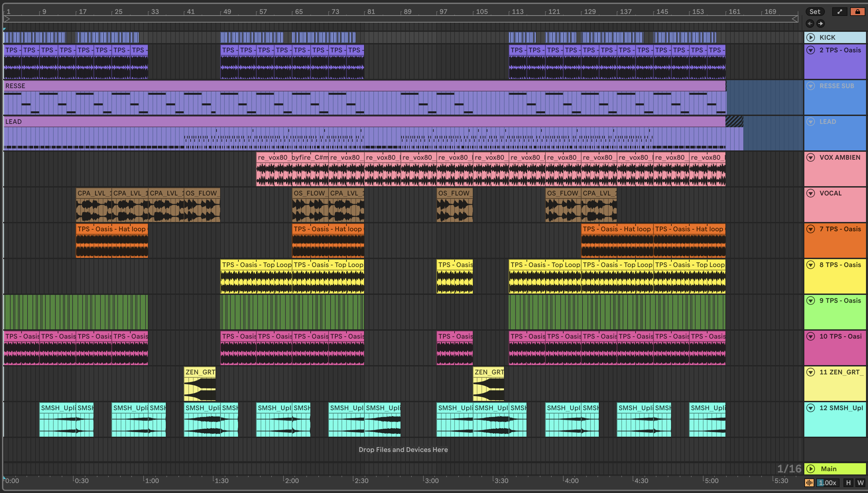Unfold the RESSE SUB track
Image resolution: width=868 pixels, height=493 pixels.
pyautogui.click(x=810, y=86)
